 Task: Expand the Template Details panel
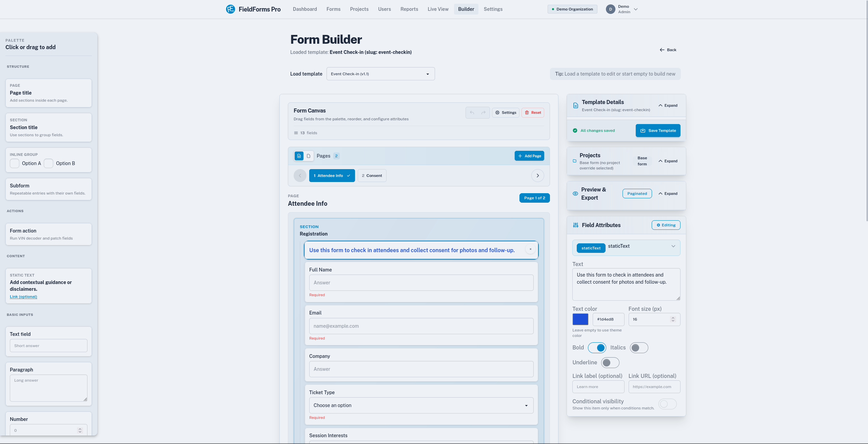pyautogui.click(x=668, y=105)
